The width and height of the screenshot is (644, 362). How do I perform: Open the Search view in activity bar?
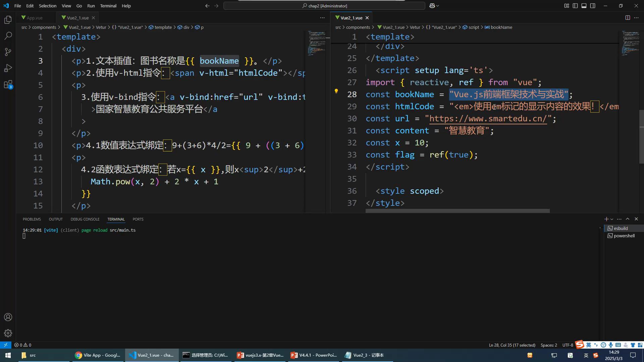(x=8, y=36)
